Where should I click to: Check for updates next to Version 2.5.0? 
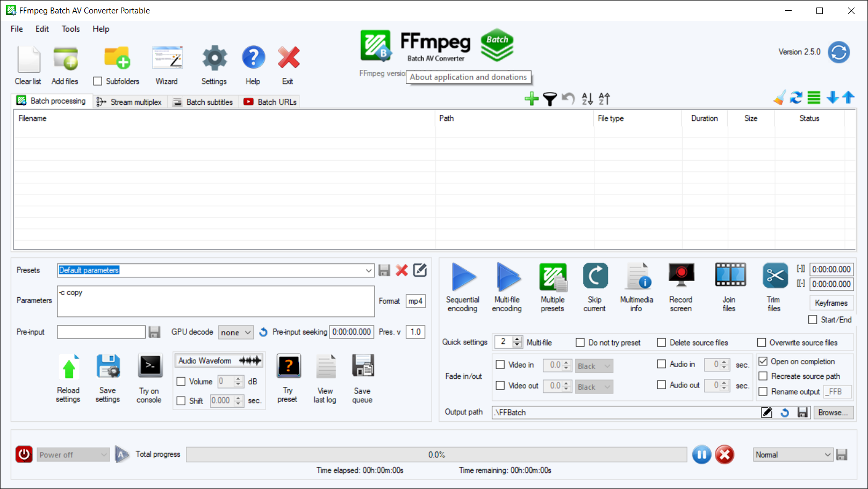838,52
